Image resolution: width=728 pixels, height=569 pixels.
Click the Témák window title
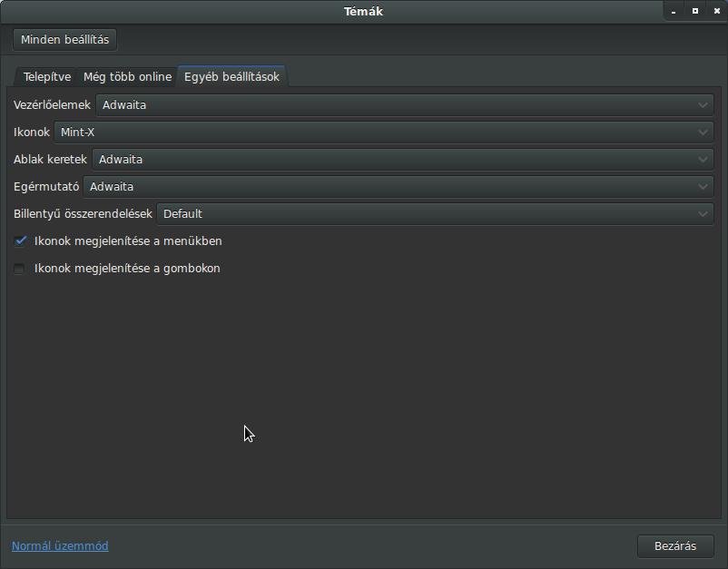coord(363,11)
